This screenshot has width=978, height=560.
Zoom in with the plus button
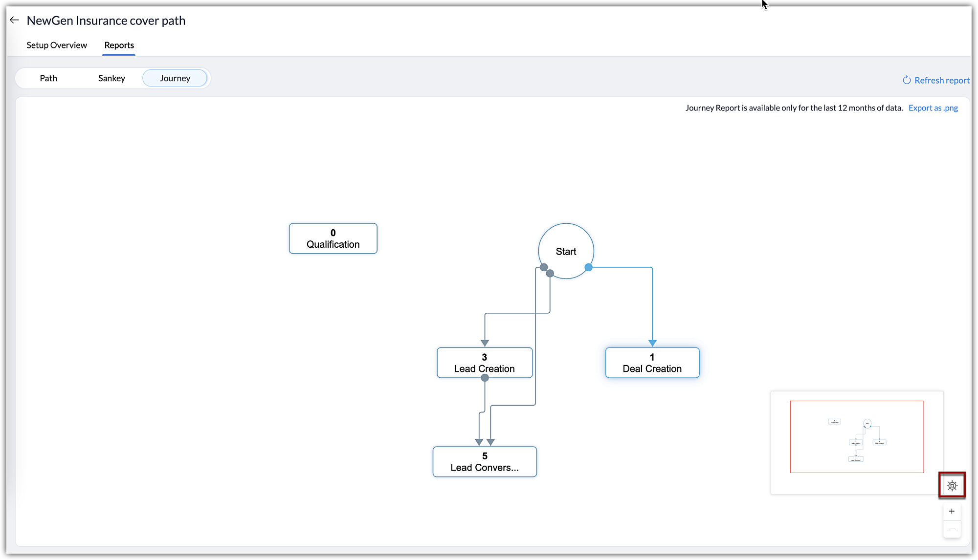[x=952, y=511]
